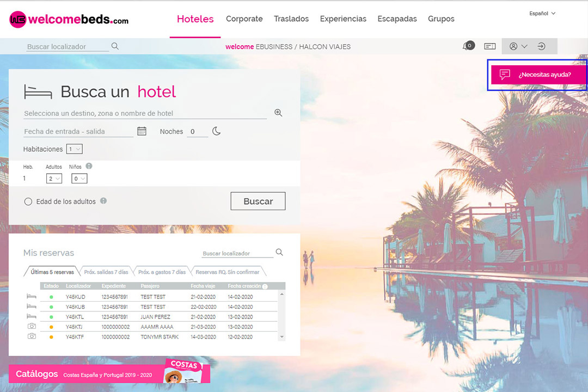Select the Edad de los adultos radio
The image size is (588, 392).
[x=28, y=201]
